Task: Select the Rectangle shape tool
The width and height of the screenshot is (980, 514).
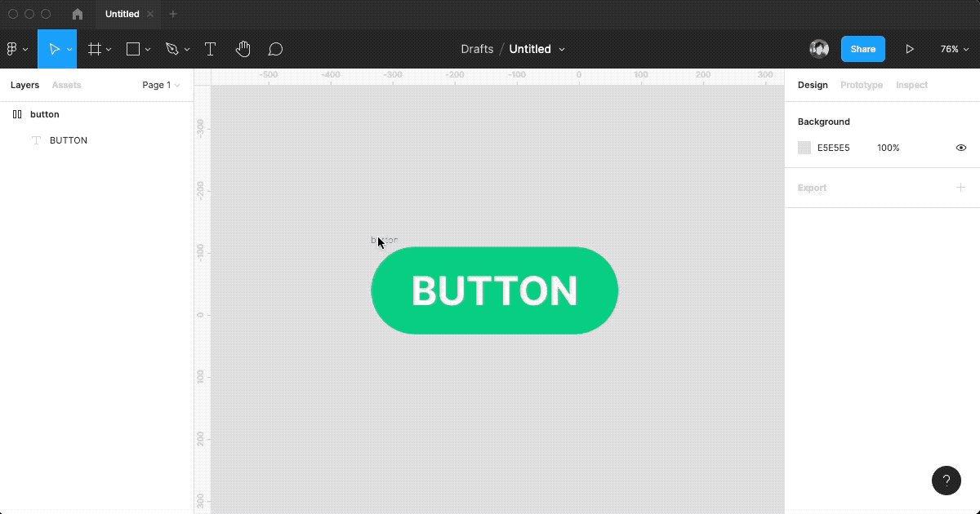Action: (x=133, y=49)
